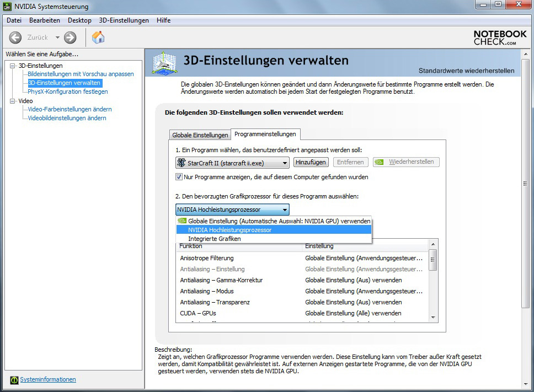Click the Funktion column header
The image size is (534, 392).
click(239, 246)
